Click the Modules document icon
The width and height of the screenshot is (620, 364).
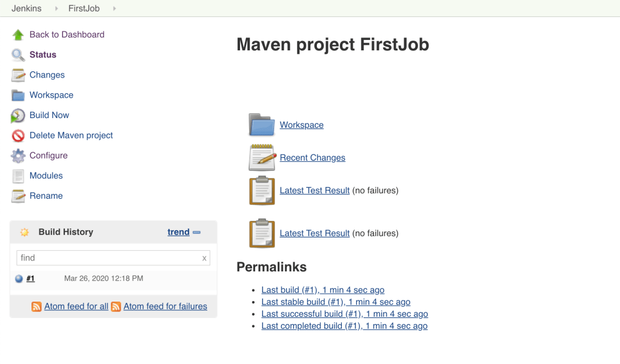pos(18,176)
